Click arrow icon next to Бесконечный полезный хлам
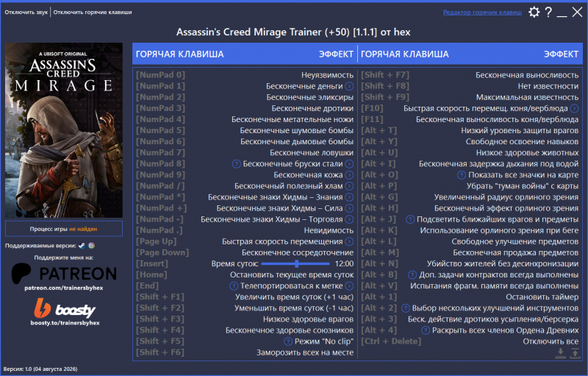588x376 pixels. point(349,186)
